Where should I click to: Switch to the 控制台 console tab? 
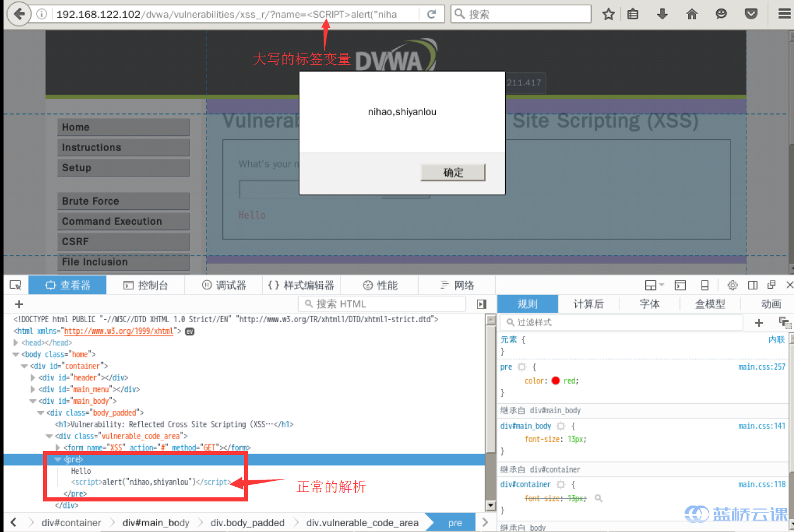coord(145,285)
